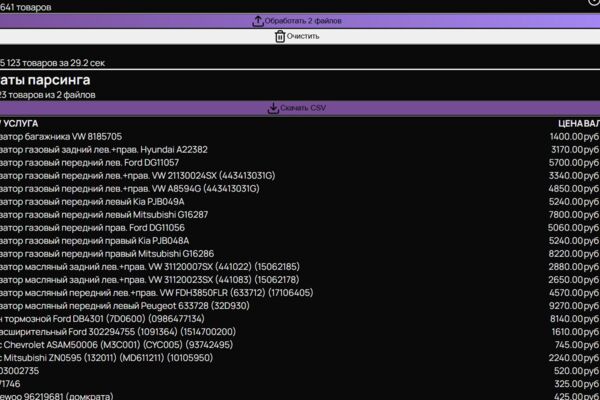
Task: Select row containing Kia PJB048A
Action: [300, 241]
